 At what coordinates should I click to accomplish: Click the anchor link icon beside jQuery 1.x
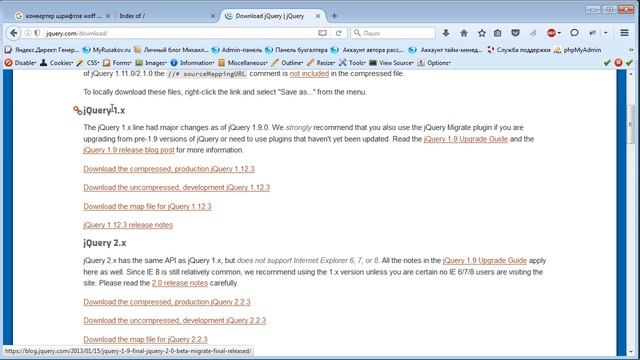(78, 110)
